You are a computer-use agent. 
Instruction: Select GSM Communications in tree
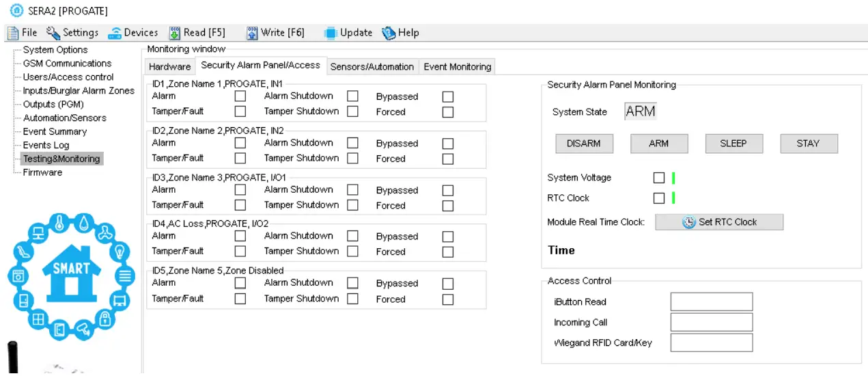coord(67,64)
